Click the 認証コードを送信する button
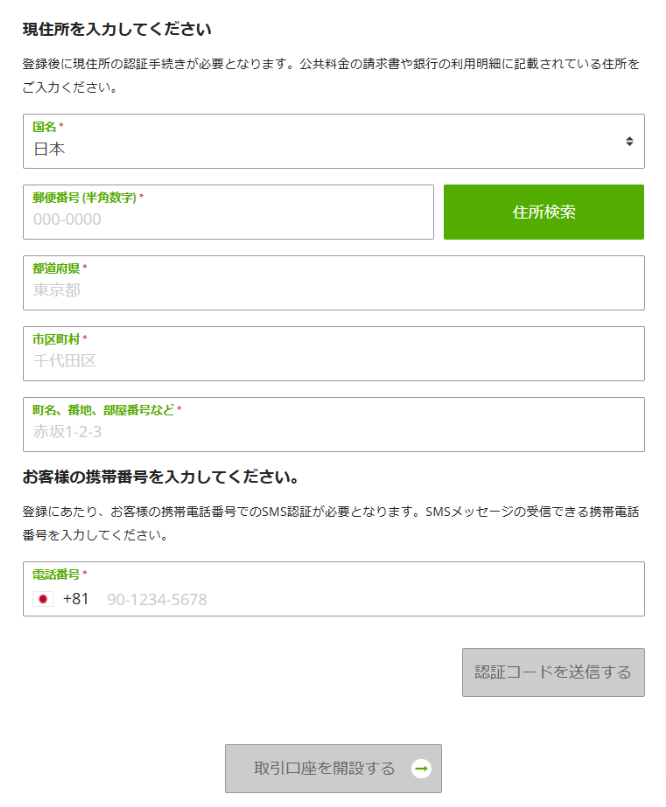 [x=553, y=672]
